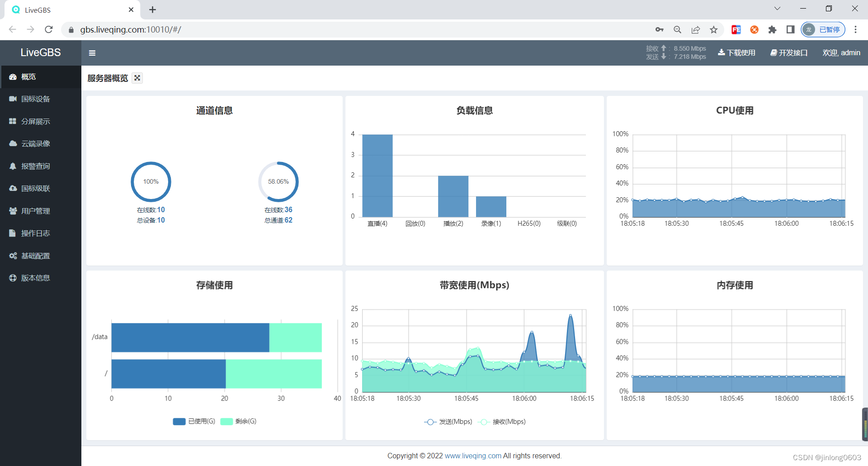Click the 在线数:36 channel count text
The width and height of the screenshot is (868, 466).
point(278,210)
